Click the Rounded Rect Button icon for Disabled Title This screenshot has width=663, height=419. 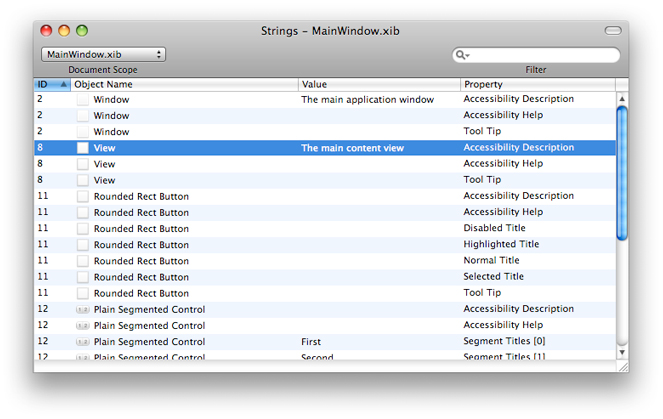[83, 229]
